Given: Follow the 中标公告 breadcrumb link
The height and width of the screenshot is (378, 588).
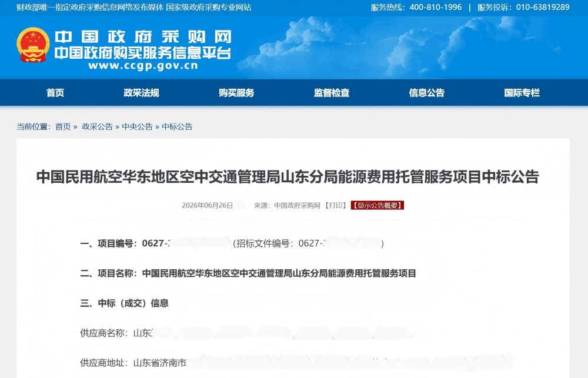Looking at the screenshot, I should pyautogui.click(x=177, y=127).
